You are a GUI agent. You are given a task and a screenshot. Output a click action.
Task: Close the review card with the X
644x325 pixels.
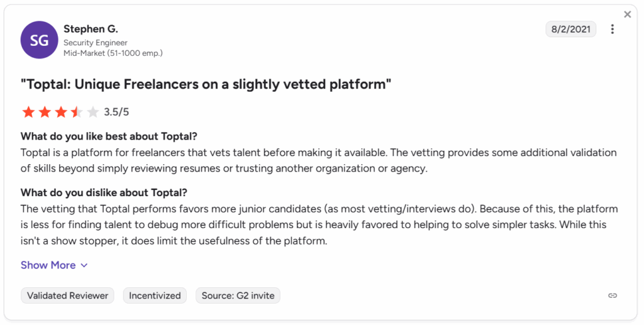coord(627,14)
